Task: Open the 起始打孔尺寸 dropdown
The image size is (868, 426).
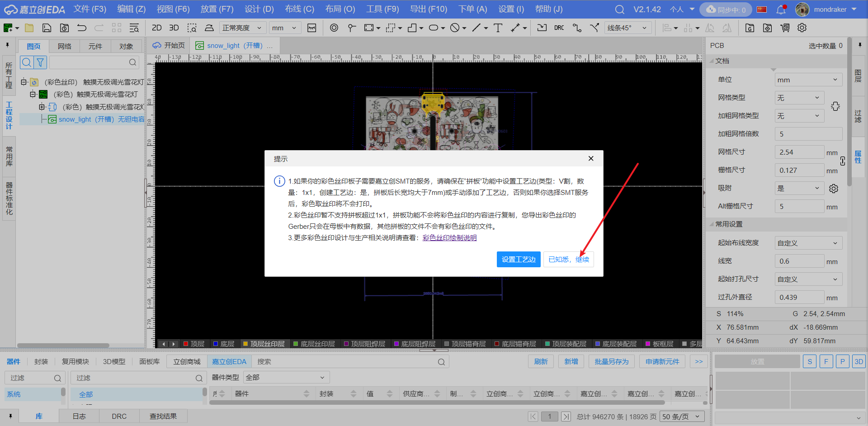Action: coord(808,279)
